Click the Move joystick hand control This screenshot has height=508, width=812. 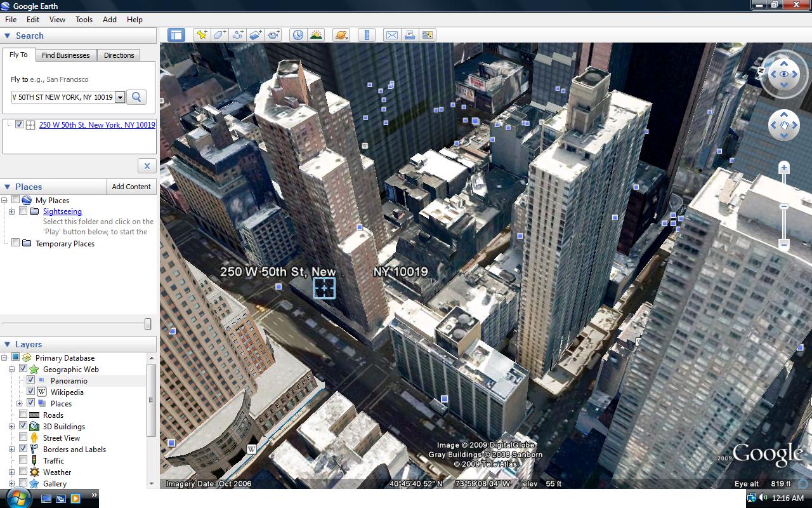(x=784, y=125)
